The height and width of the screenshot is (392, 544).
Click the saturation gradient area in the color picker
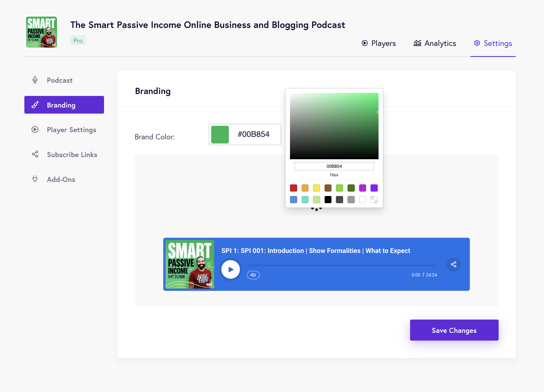coord(334,126)
